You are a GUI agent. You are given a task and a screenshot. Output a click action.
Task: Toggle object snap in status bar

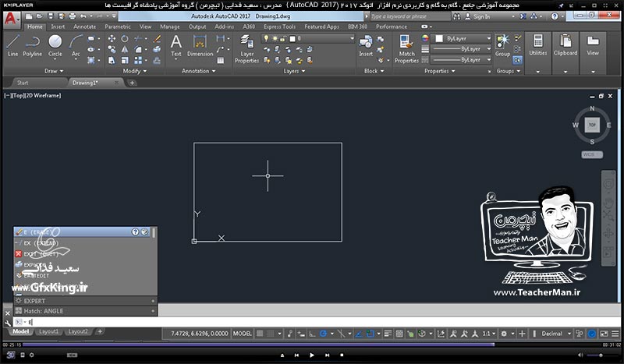point(370,334)
